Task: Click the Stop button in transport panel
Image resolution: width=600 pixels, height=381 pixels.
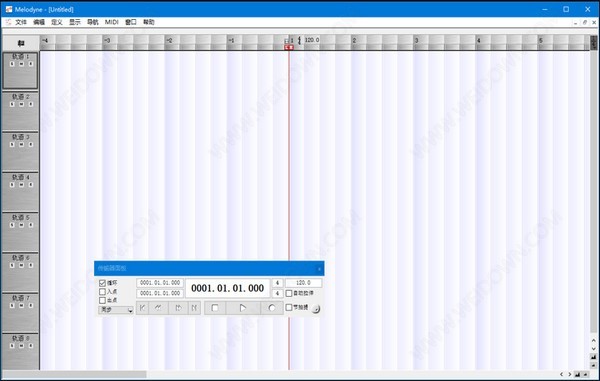Action: click(x=215, y=308)
